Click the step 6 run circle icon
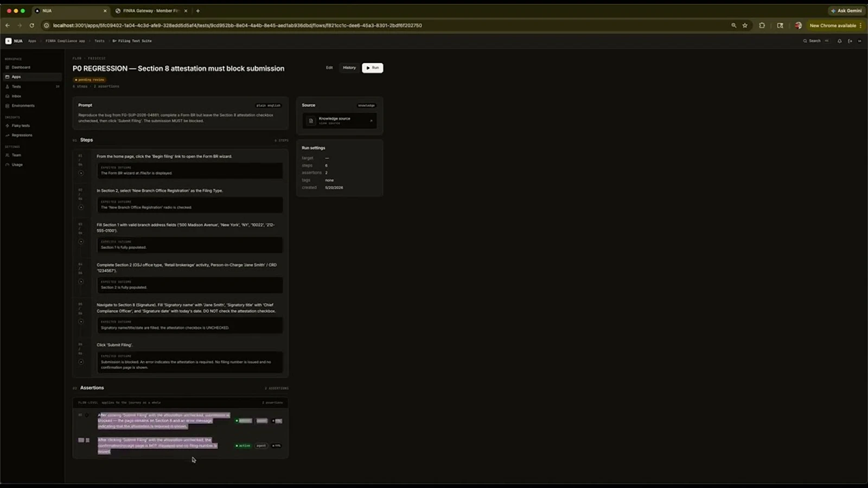Viewport: 868px width, 488px height. (x=81, y=362)
